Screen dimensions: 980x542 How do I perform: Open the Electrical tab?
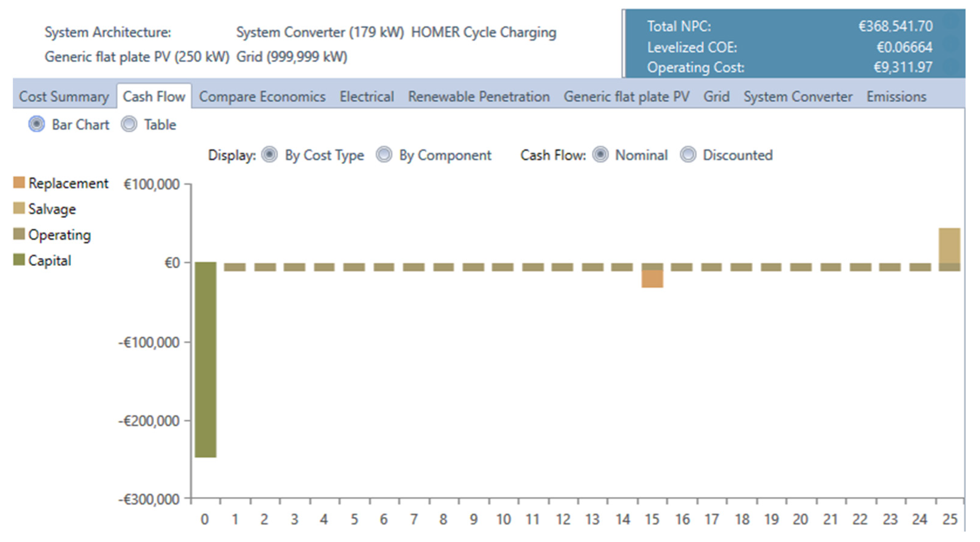(366, 97)
